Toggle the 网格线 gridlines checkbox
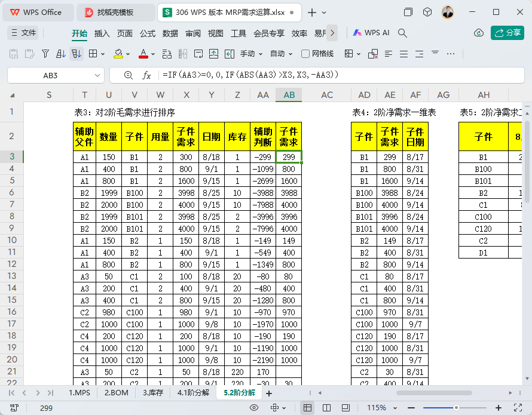The width and height of the screenshot is (532, 415). 305,54
